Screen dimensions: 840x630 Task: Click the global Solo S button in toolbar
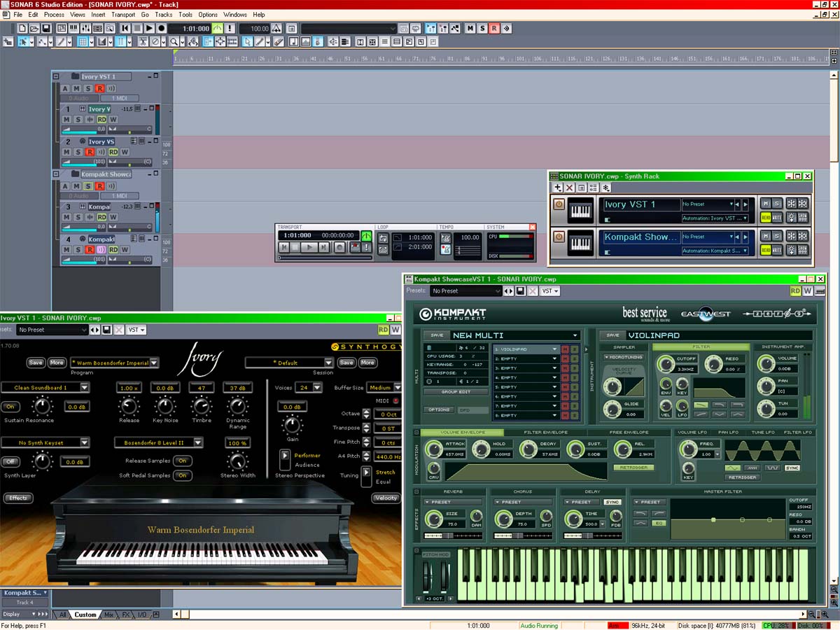click(482, 28)
